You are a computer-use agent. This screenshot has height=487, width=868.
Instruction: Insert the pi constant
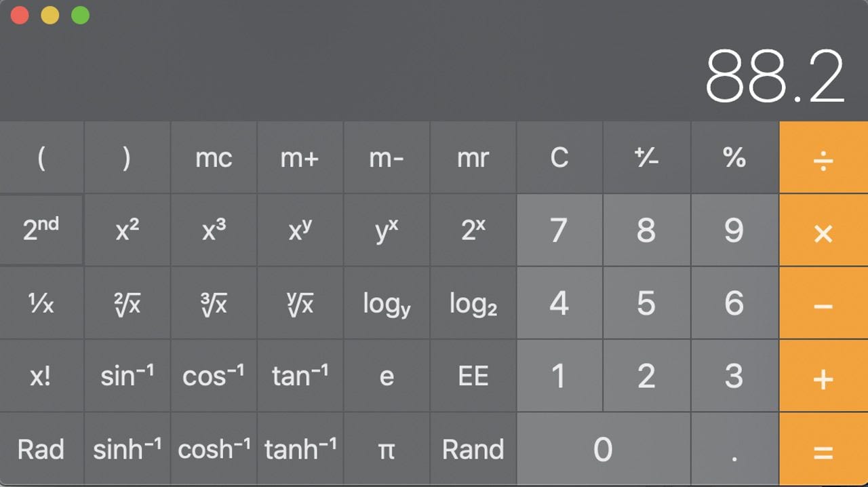(x=387, y=449)
